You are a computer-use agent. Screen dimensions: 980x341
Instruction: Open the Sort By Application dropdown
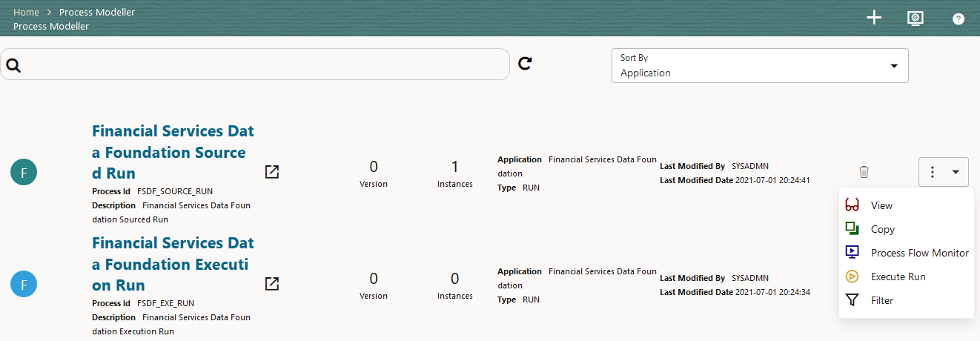tap(760, 66)
